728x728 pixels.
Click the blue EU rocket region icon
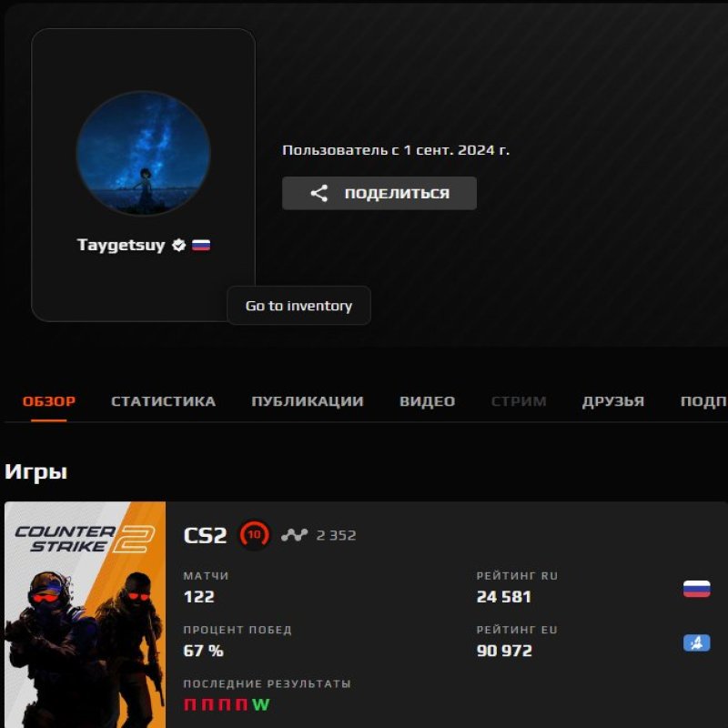pos(695,642)
